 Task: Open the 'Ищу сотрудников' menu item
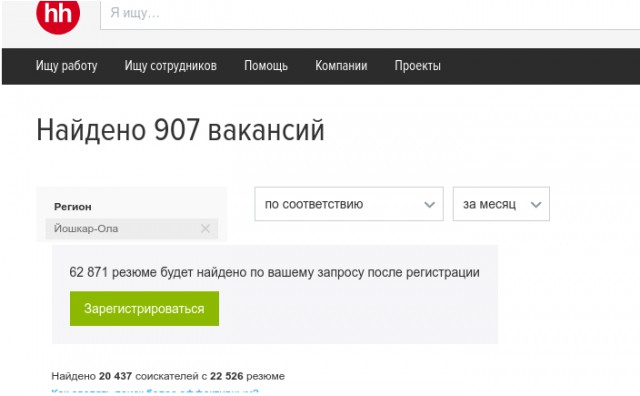point(171,66)
